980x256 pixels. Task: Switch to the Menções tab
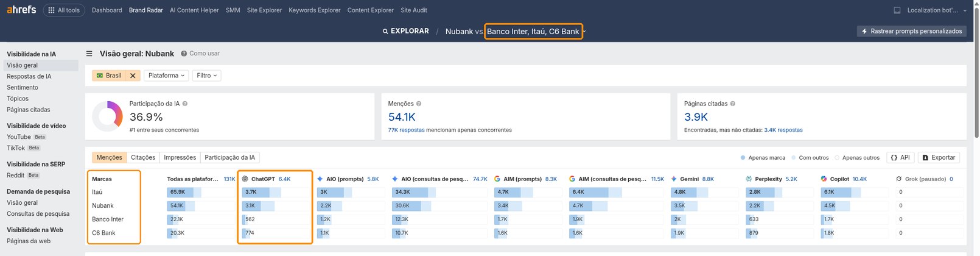110,157
